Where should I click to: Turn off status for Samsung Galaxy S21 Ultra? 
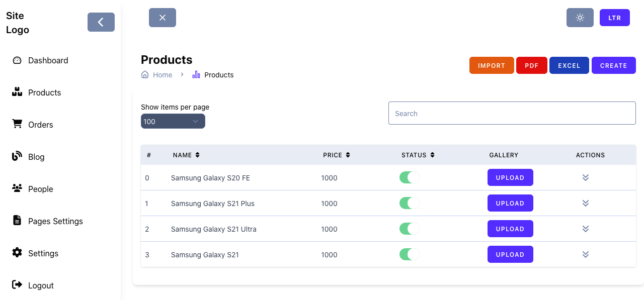pos(409,229)
